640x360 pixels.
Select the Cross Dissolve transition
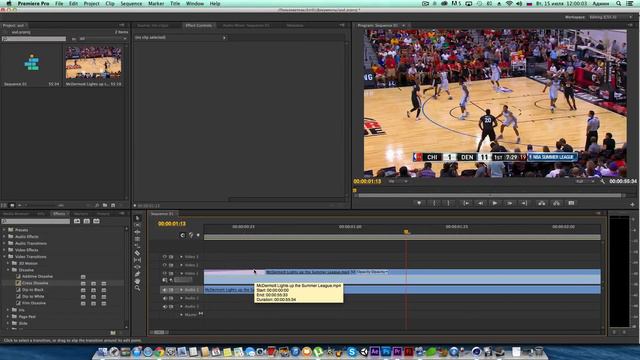35,283
